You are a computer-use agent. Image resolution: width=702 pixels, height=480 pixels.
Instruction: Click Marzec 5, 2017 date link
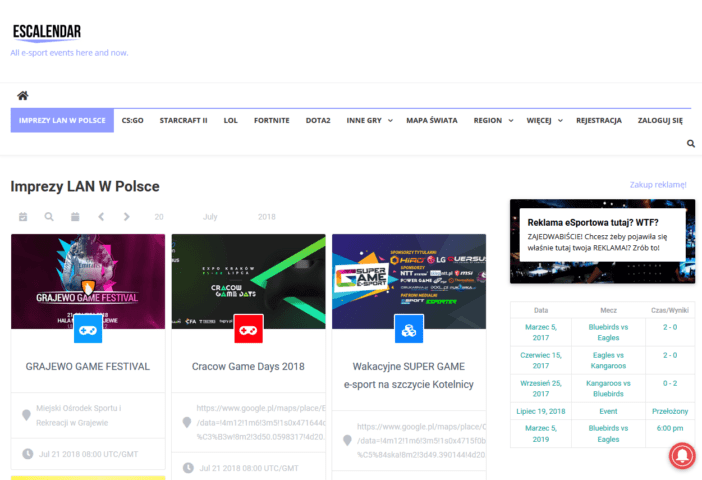[x=541, y=332]
